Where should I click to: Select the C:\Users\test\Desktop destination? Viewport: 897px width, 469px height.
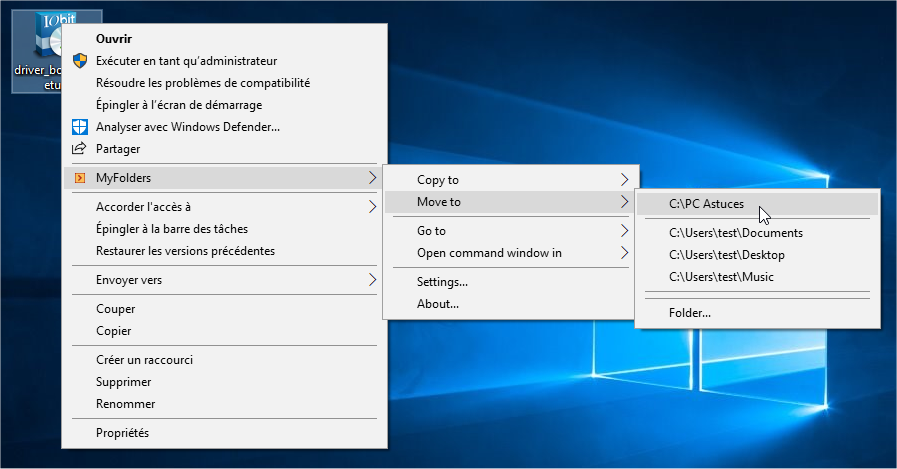(726, 255)
